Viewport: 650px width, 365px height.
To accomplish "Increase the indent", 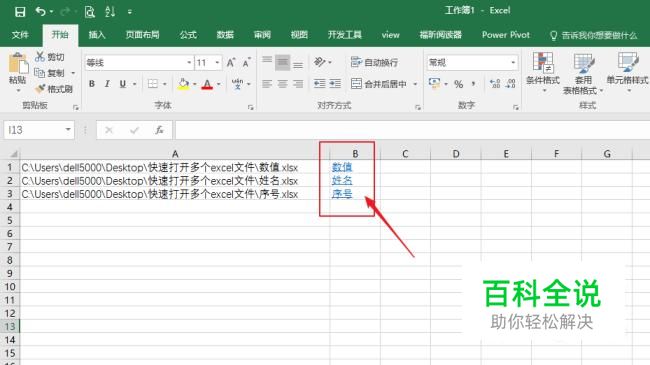I will click(335, 84).
